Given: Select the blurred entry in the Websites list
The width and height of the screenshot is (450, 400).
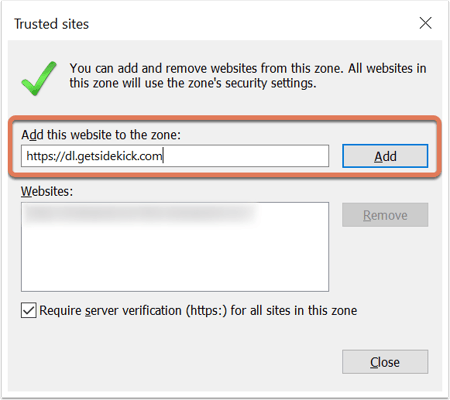Looking at the screenshot, I should (x=140, y=213).
